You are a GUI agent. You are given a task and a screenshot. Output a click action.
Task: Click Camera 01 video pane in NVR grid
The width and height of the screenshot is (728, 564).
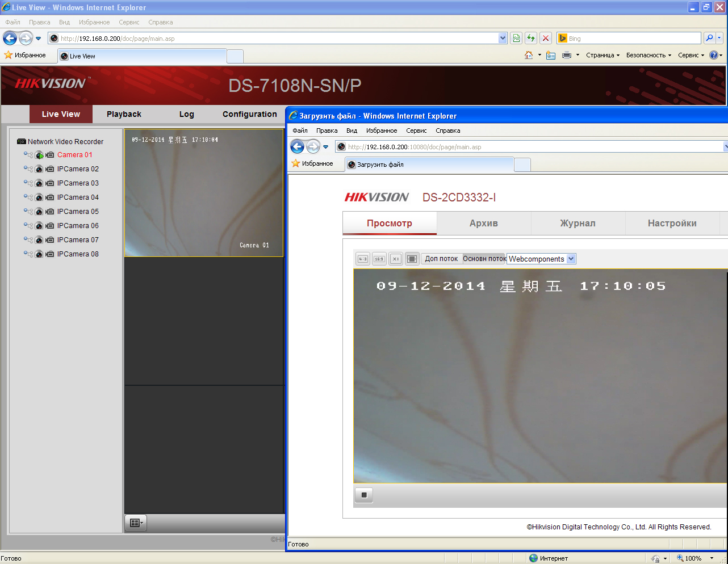click(x=204, y=193)
